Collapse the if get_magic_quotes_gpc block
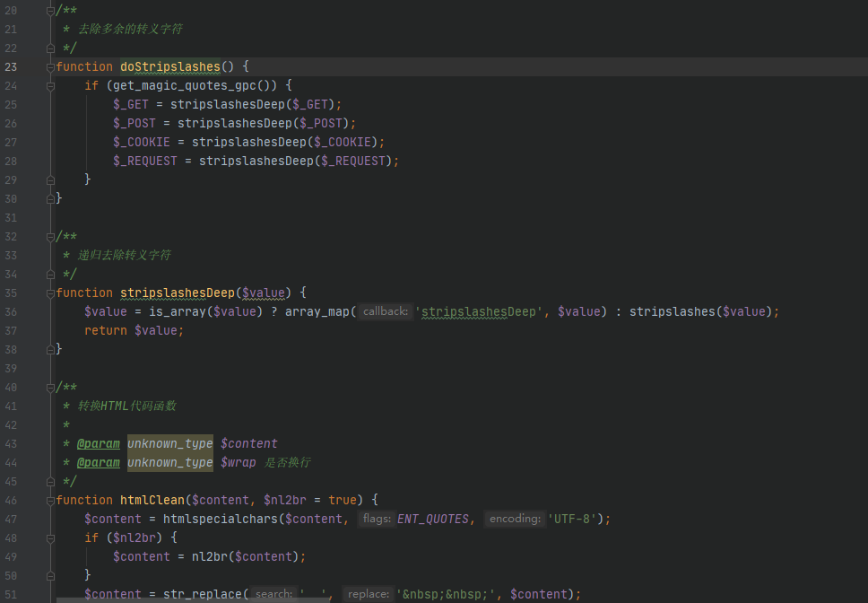This screenshot has height=603, width=868. point(50,86)
